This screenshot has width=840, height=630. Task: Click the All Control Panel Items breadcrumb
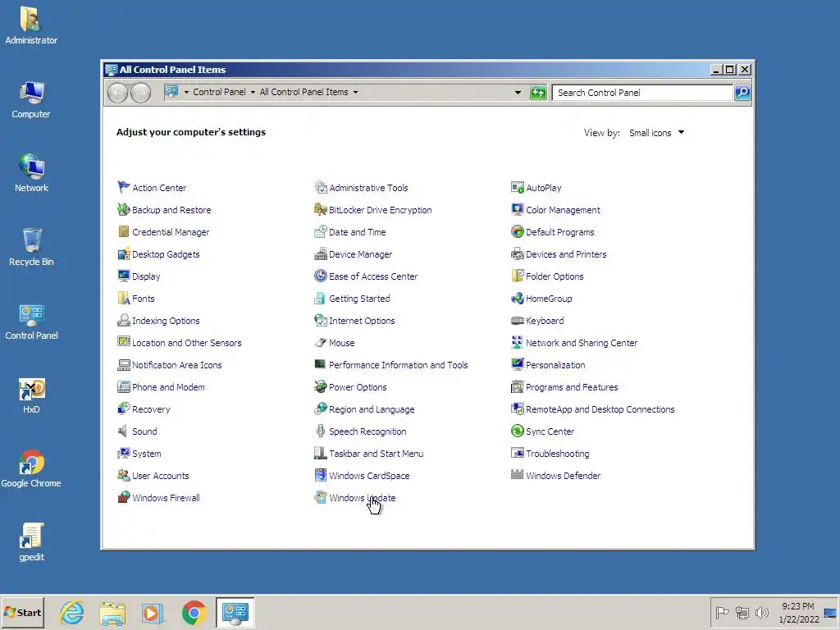tap(304, 92)
